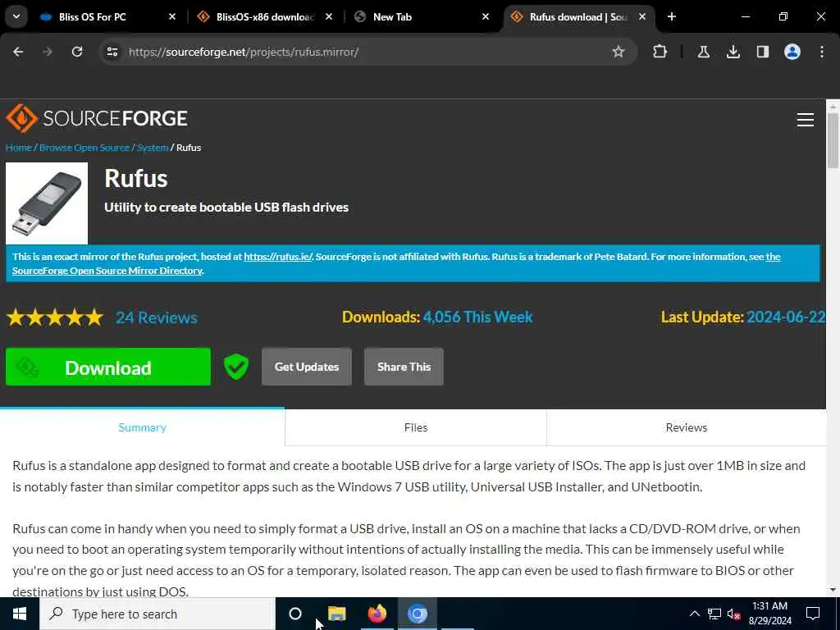This screenshot has height=630, width=840.
Task: Open Chrome from the taskbar
Action: pyautogui.click(x=418, y=614)
